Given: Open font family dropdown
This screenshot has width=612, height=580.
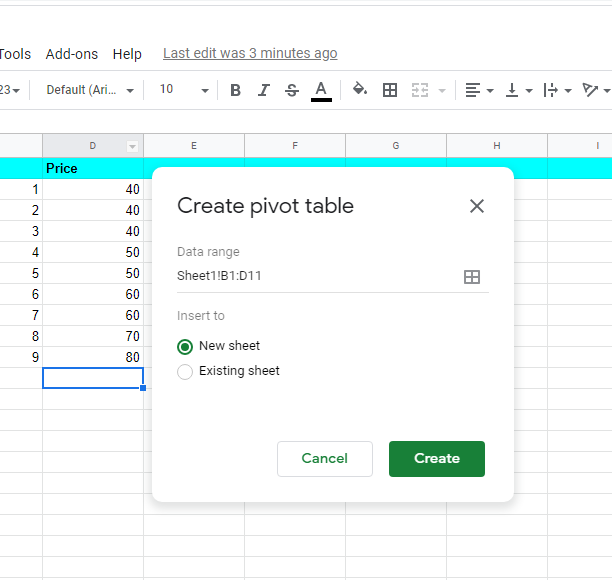Looking at the screenshot, I should pos(90,90).
